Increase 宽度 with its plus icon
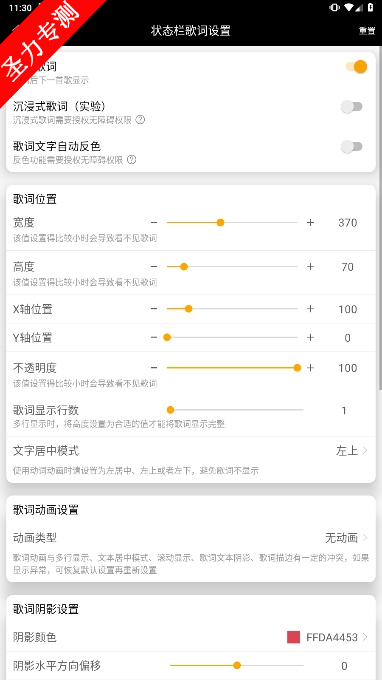 point(310,222)
